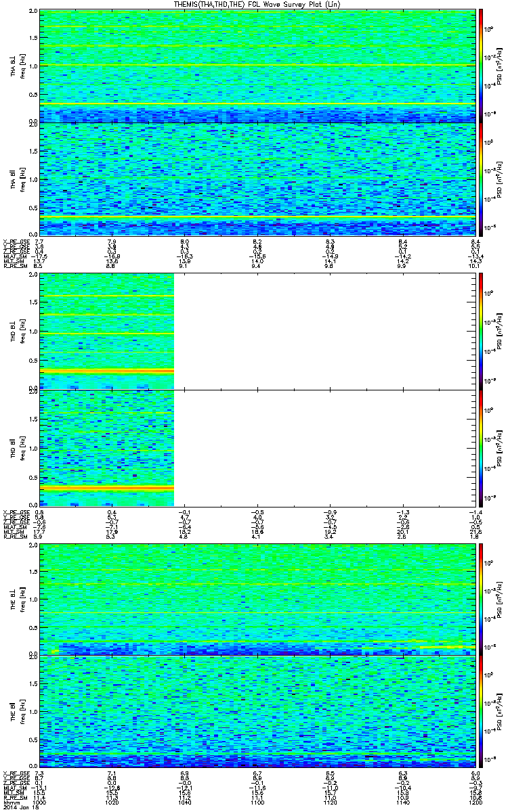This screenshot has height=812, width=508.
Task: Click the 0.5 frequency tick on THA BII
Action: coord(33,208)
